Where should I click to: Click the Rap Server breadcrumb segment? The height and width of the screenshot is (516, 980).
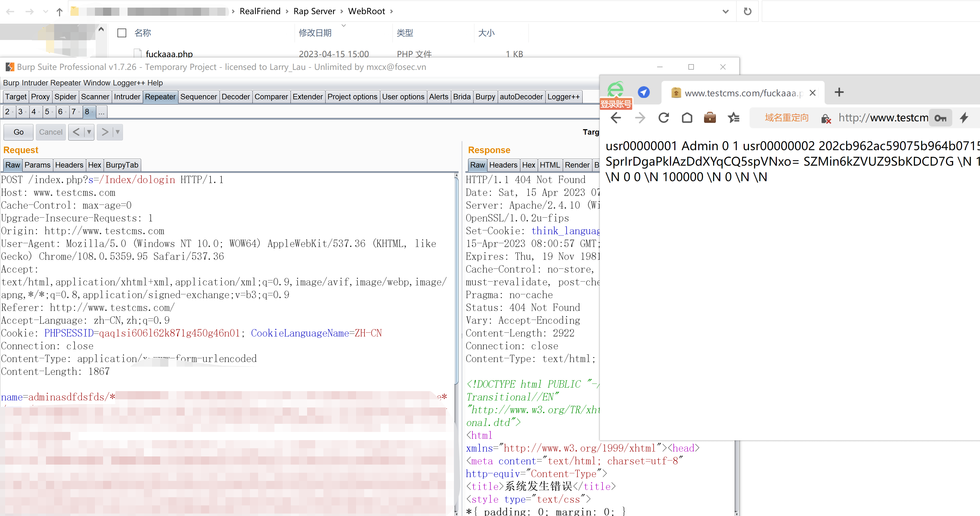(x=314, y=11)
